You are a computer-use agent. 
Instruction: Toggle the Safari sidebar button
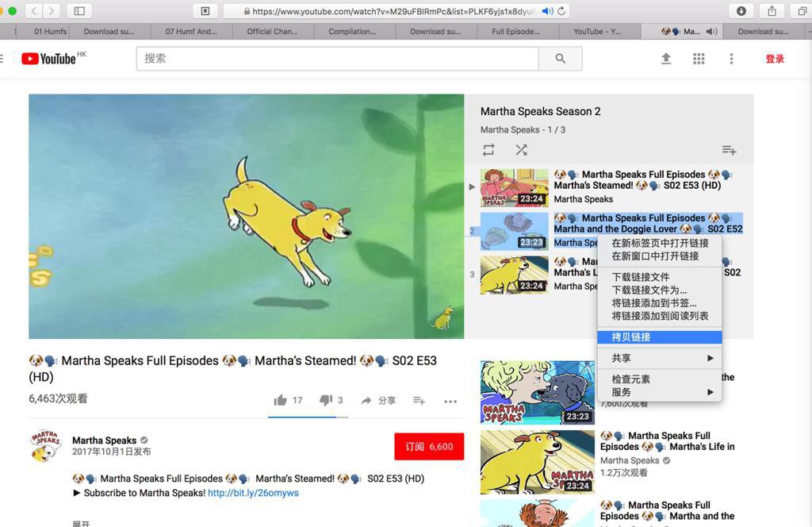[x=79, y=11]
